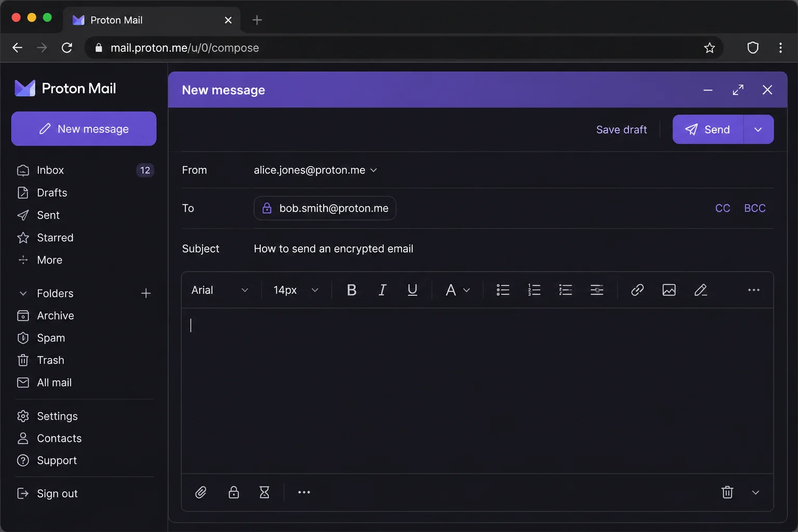Image resolution: width=798 pixels, height=532 pixels.
Task: Select the Proton Mail browser tab
Action: (x=152, y=20)
